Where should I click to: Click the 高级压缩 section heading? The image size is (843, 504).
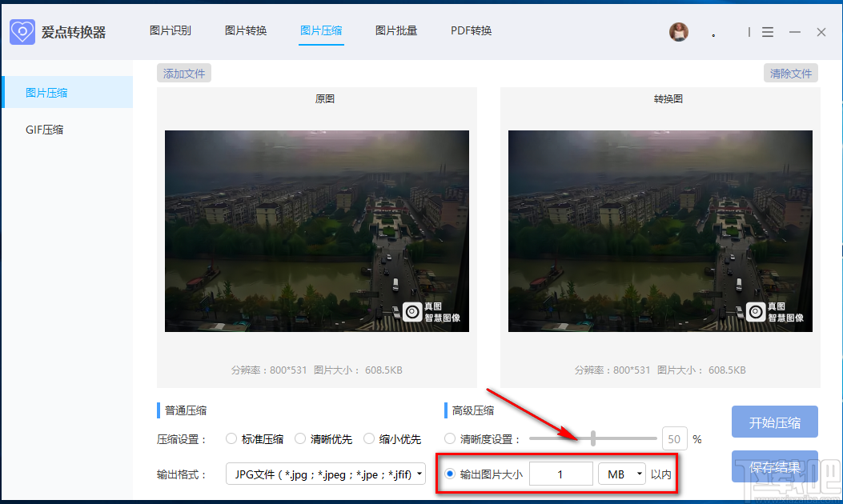[x=472, y=410]
